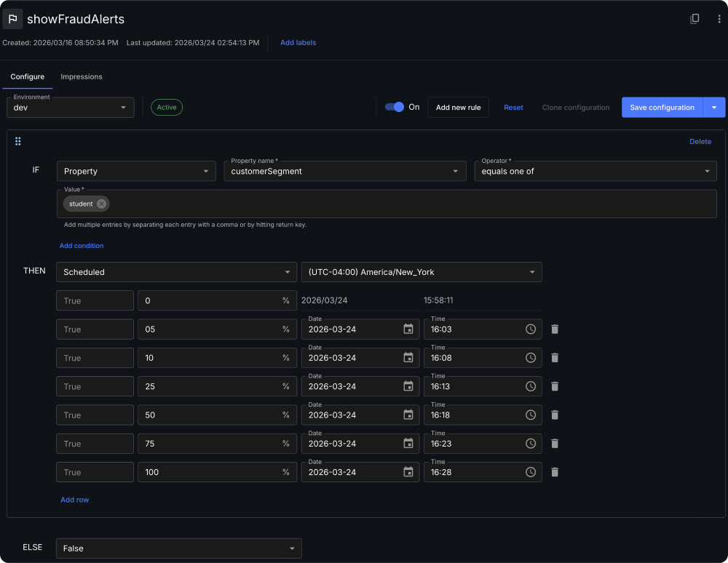The width and height of the screenshot is (728, 563).
Task: Switch to the Impressions tab
Action: coord(82,76)
